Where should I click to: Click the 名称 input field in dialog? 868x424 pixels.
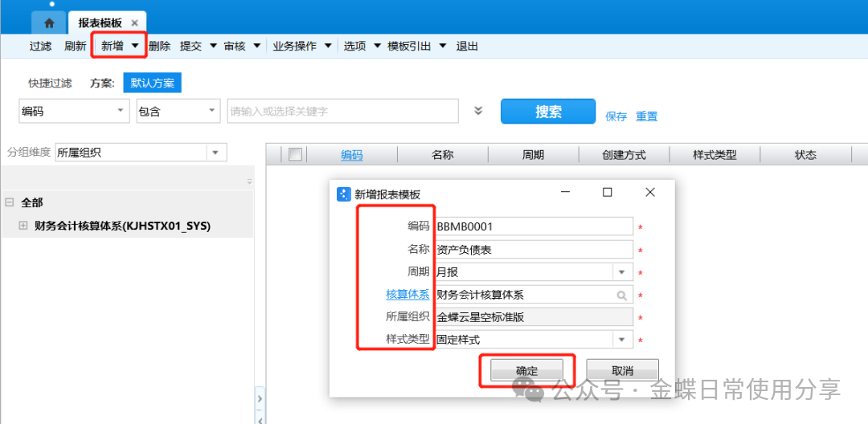click(533, 250)
